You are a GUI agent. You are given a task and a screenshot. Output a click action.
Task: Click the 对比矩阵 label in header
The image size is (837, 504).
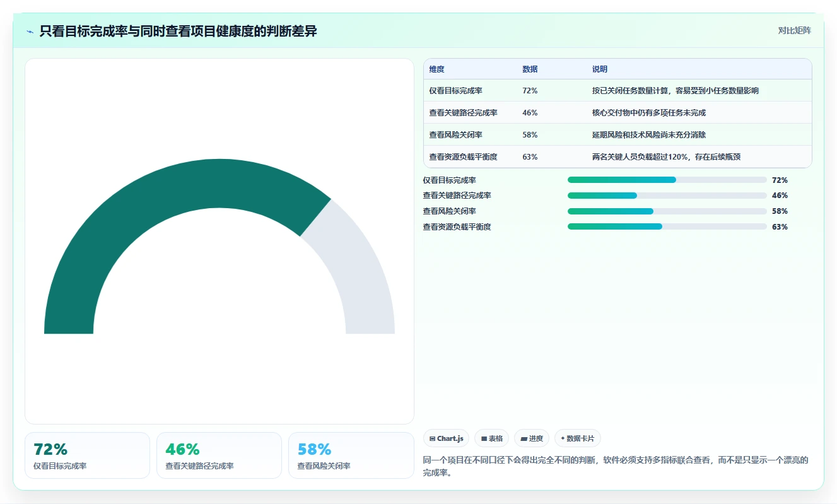tap(794, 30)
